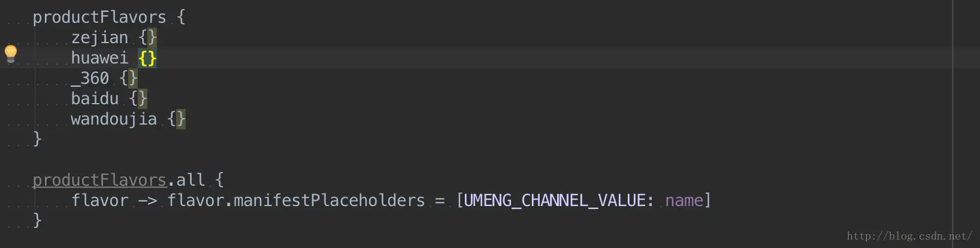Click the huawei flavor name
This screenshot has height=248, width=980.
[99, 58]
